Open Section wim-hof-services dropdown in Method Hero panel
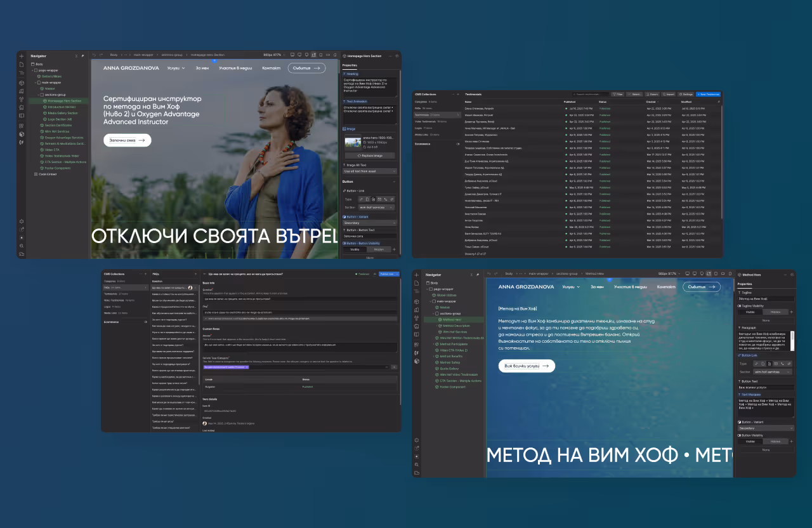812x528 pixels. click(x=773, y=372)
